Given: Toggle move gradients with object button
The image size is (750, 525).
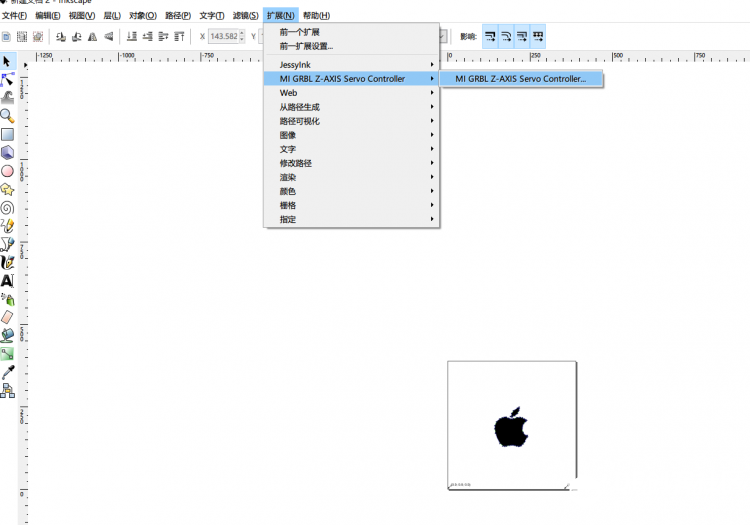Looking at the screenshot, I should coord(522,36).
